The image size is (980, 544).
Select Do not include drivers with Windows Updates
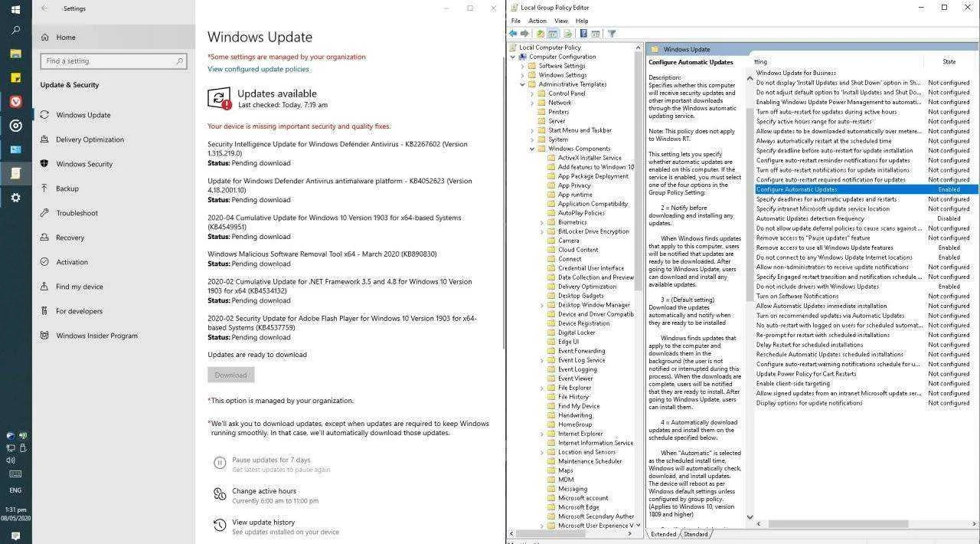pyautogui.click(x=867, y=287)
